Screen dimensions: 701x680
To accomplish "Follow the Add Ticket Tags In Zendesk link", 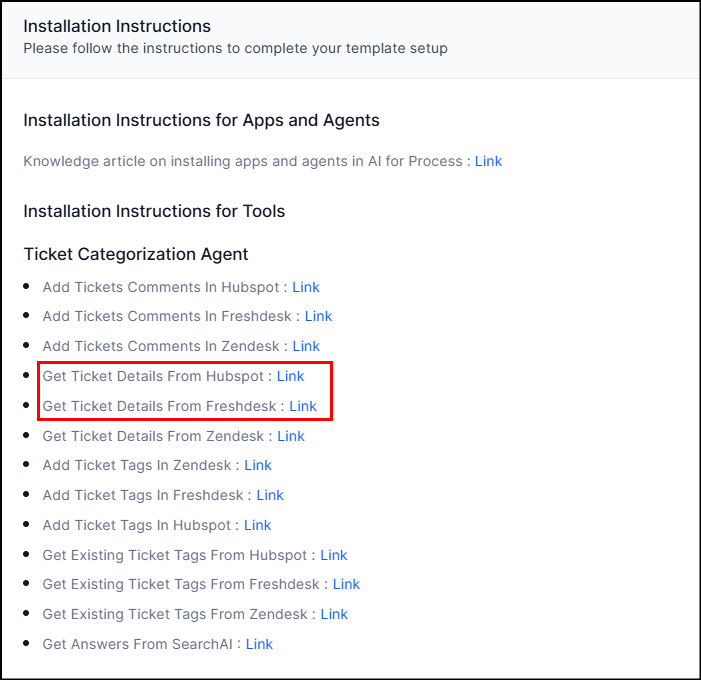I will [x=258, y=465].
